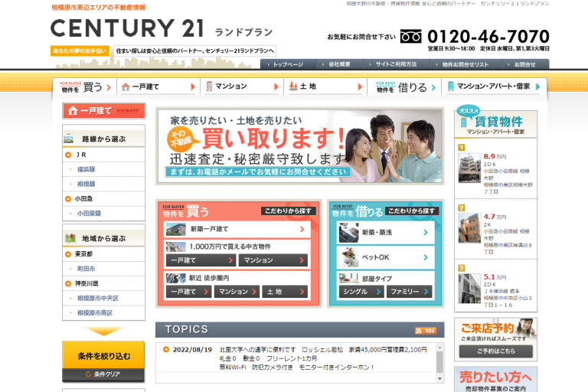The height and width of the screenshot is (392, 588).
Task: Click 物件を買う menu heading
Action: [x=86, y=87]
